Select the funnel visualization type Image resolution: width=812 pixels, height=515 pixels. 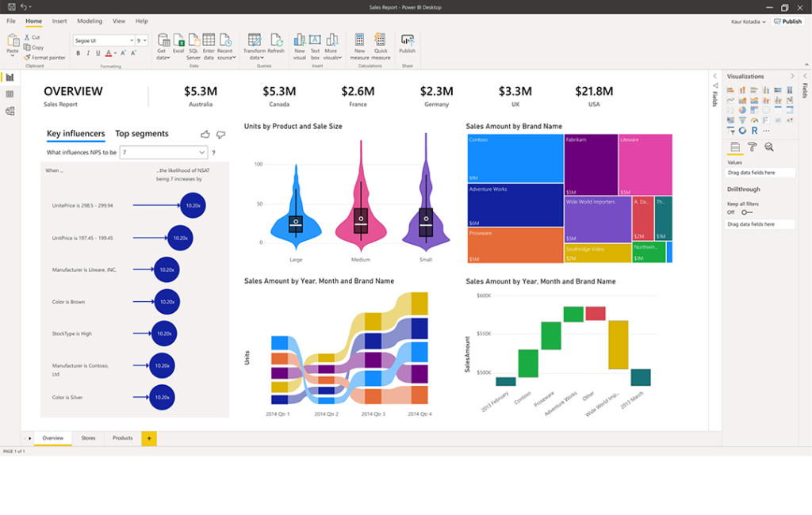pyautogui.click(x=742, y=120)
